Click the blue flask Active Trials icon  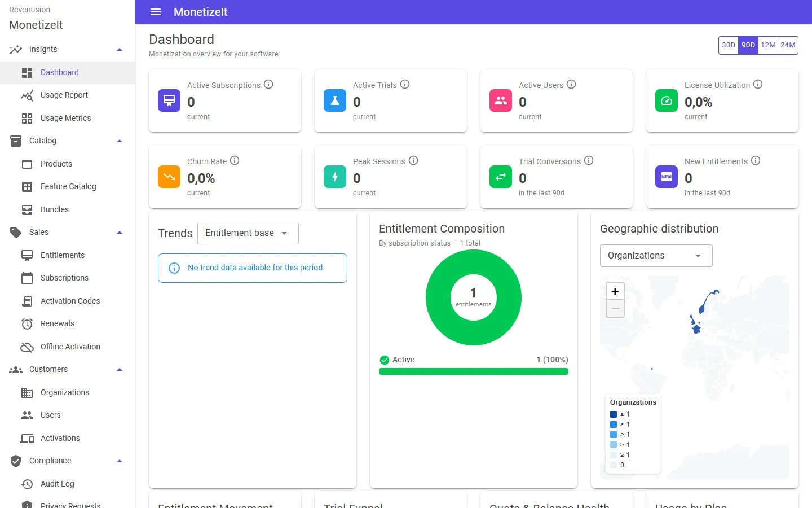(335, 100)
